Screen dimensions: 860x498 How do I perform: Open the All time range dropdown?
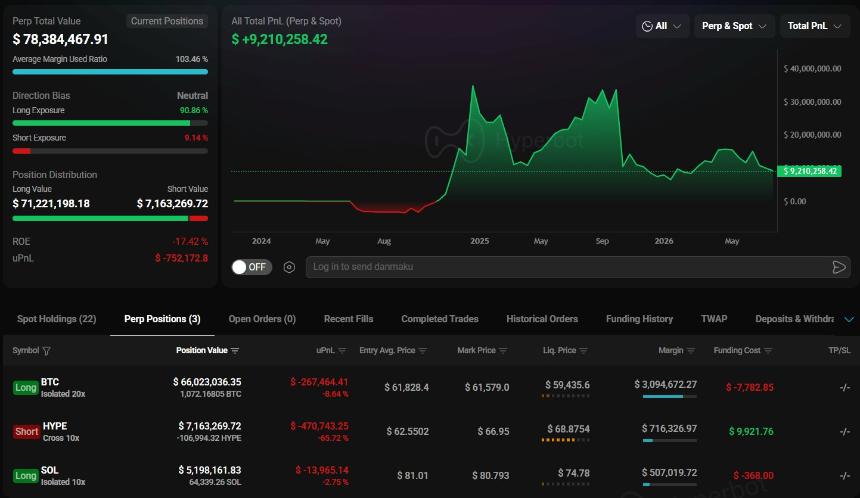point(662,26)
